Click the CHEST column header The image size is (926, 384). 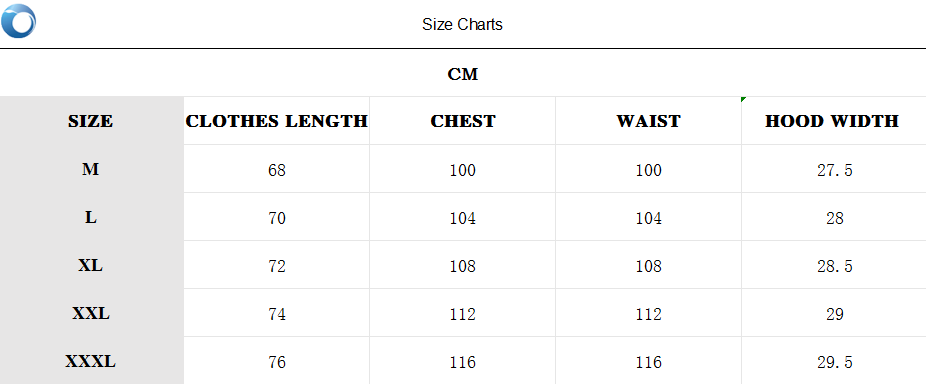462,121
